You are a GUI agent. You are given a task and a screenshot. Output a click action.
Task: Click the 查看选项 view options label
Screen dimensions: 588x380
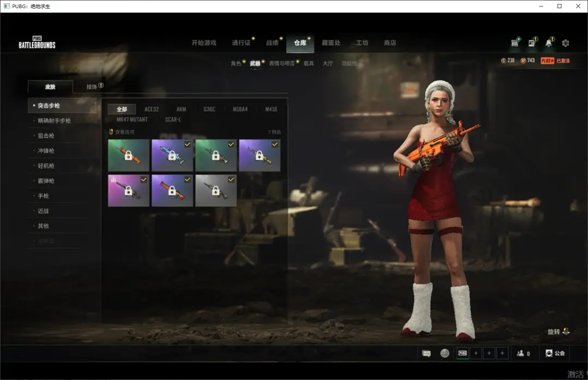[125, 132]
